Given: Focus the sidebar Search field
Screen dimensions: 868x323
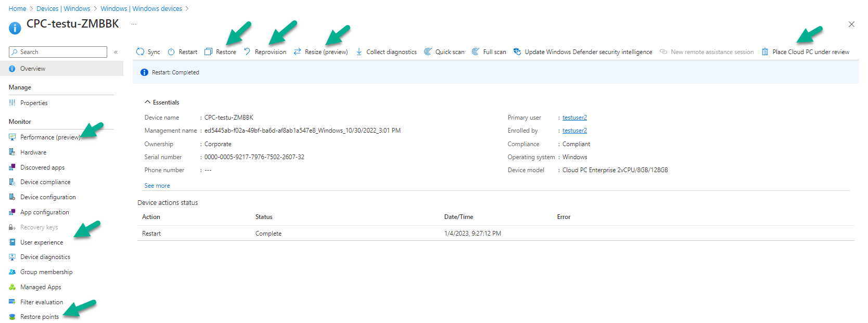Looking at the screenshot, I should point(58,52).
